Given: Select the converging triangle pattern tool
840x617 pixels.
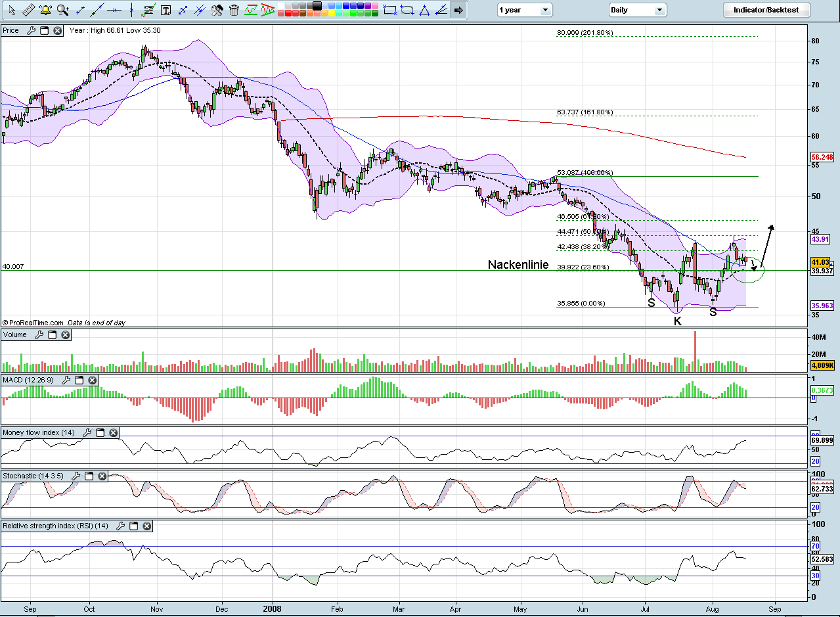Looking at the screenshot, I should pyautogui.click(x=268, y=10).
